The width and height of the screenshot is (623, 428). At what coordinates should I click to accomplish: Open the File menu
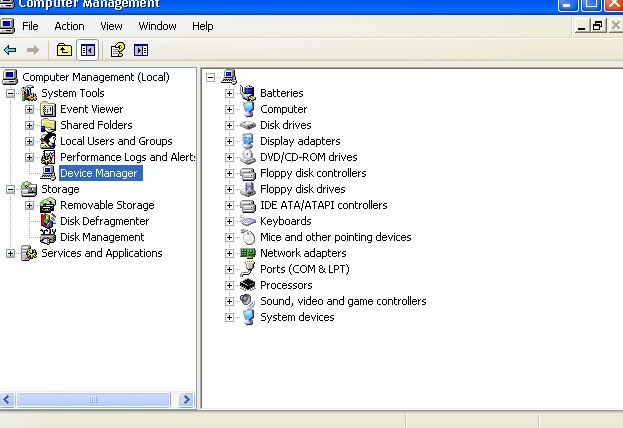tap(30, 26)
